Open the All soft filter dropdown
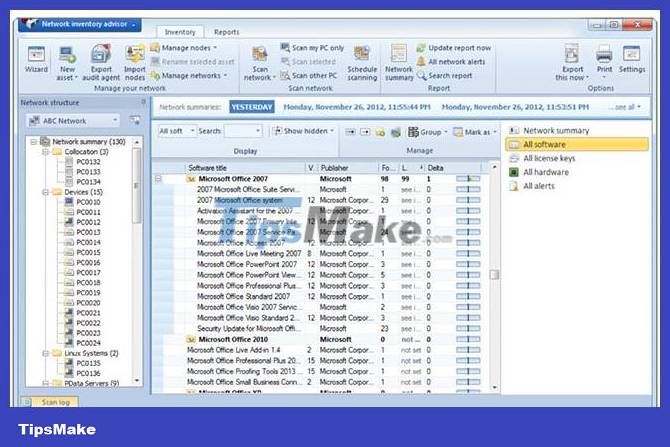 (176, 131)
